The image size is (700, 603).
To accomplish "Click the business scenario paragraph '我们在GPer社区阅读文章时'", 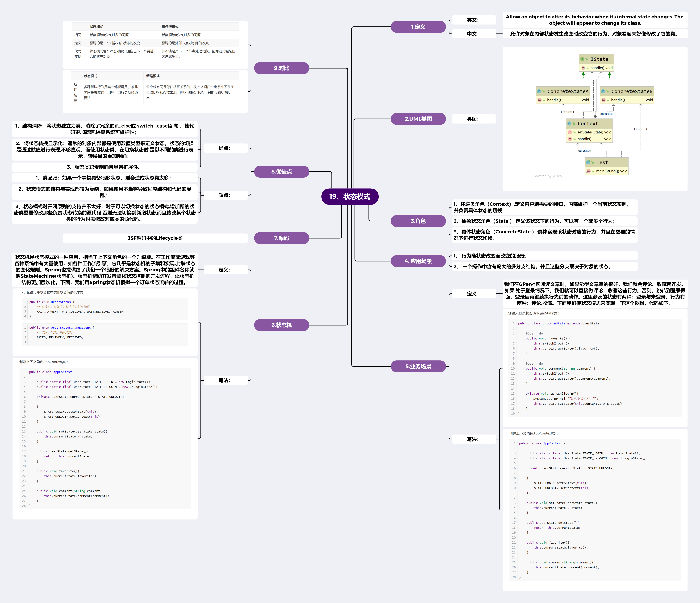I will (595, 294).
